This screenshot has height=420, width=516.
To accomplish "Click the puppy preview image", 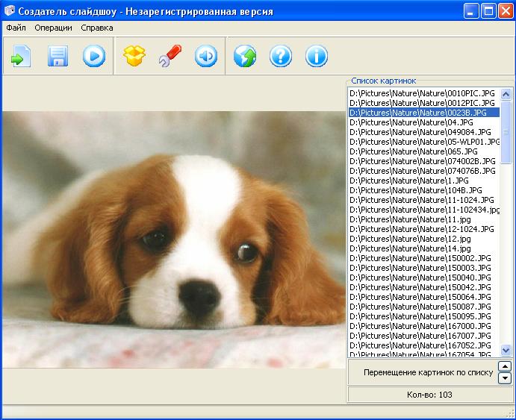I will (174, 239).
